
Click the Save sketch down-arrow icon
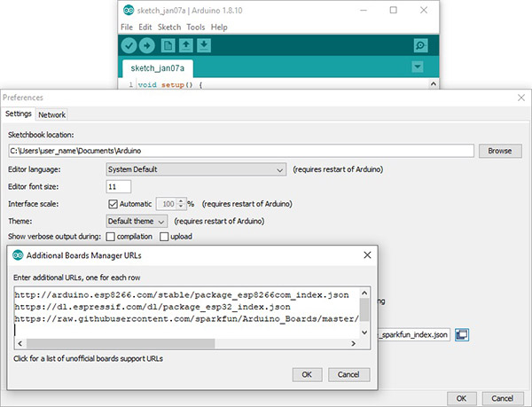tap(204, 45)
